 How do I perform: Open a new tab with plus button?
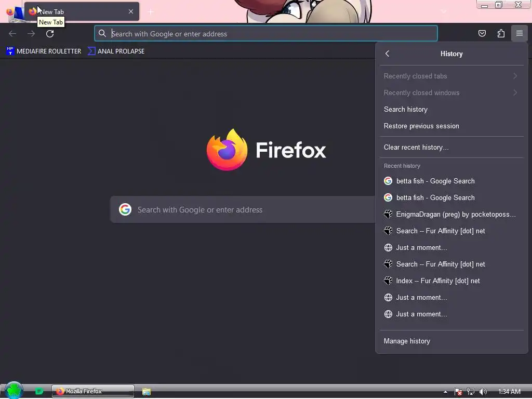151,12
